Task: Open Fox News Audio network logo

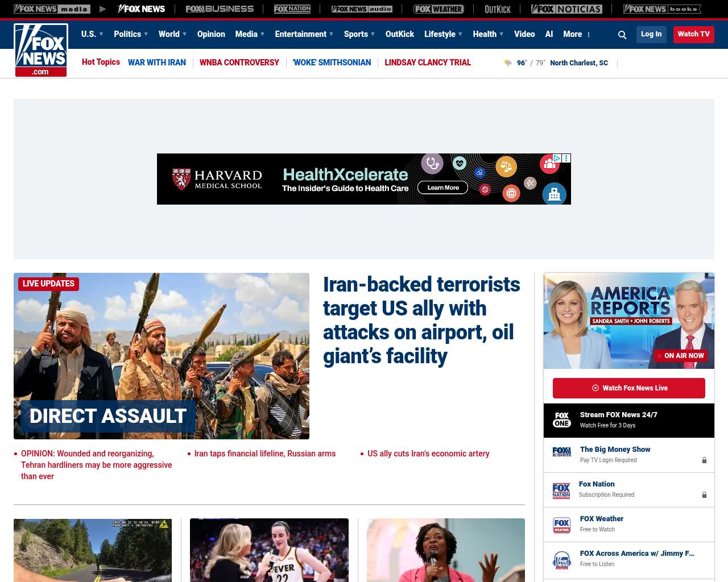Action: [x=362, y=9]
